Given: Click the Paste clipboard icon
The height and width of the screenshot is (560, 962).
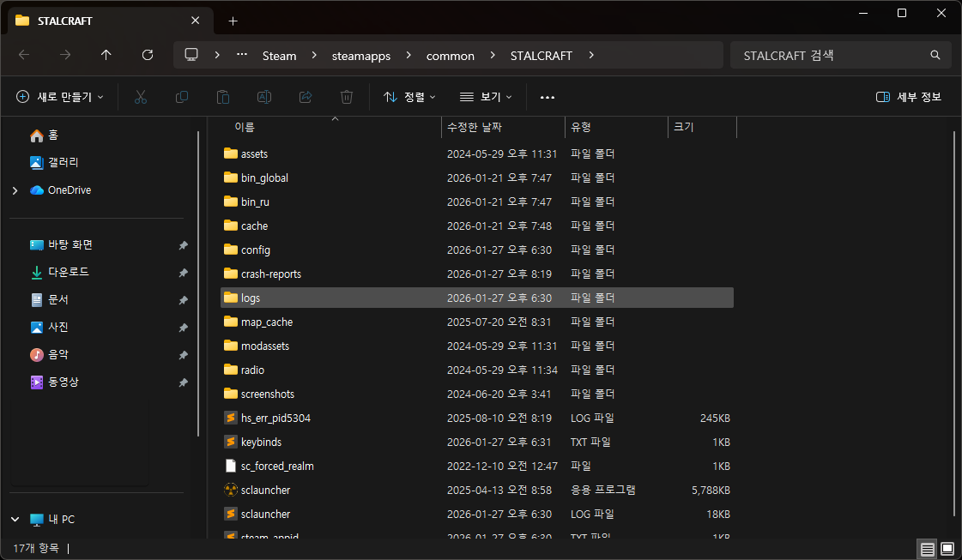Looking at the screenshot, I should click(223, 97).
